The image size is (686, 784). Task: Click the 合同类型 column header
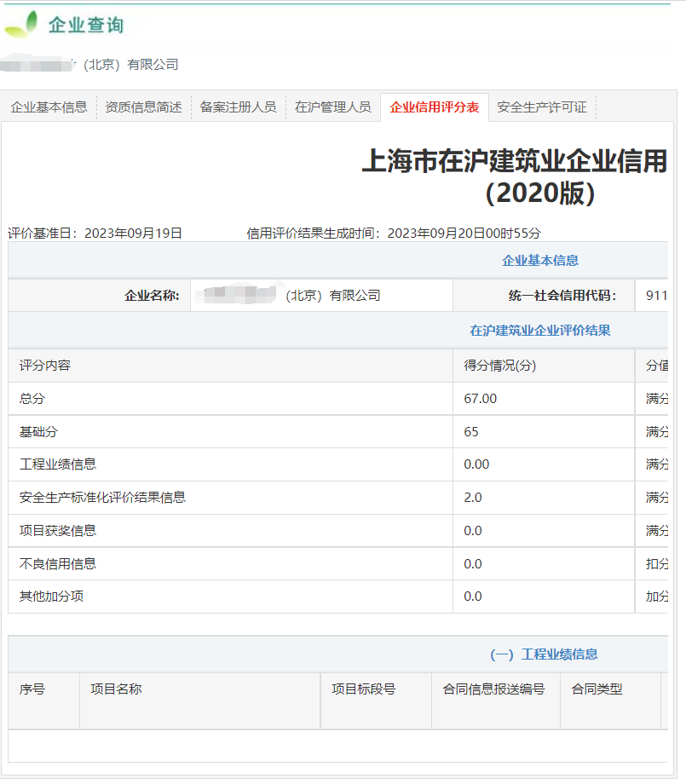[x=596, y=690]
